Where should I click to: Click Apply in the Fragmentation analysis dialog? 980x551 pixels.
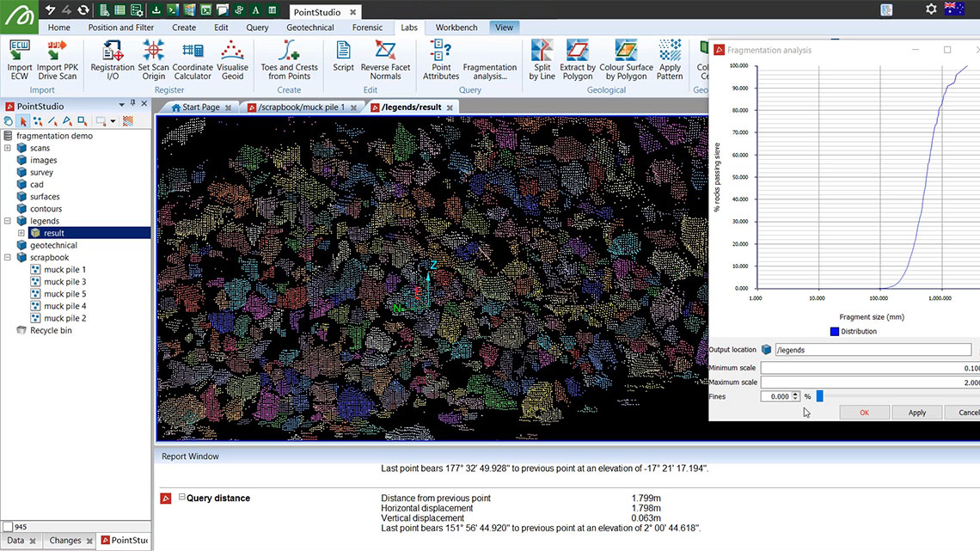tap(916, 412)
